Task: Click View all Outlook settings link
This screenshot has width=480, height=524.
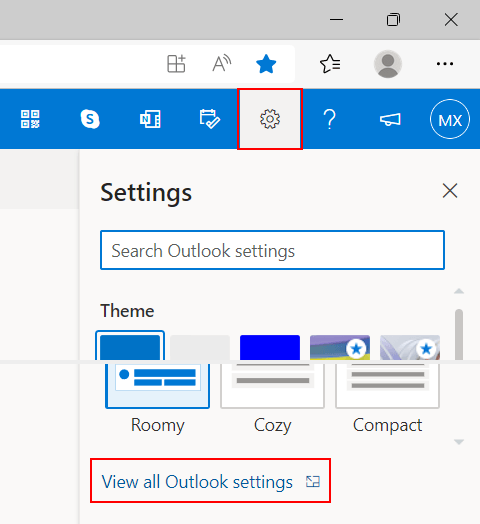Action: [211, 482]
